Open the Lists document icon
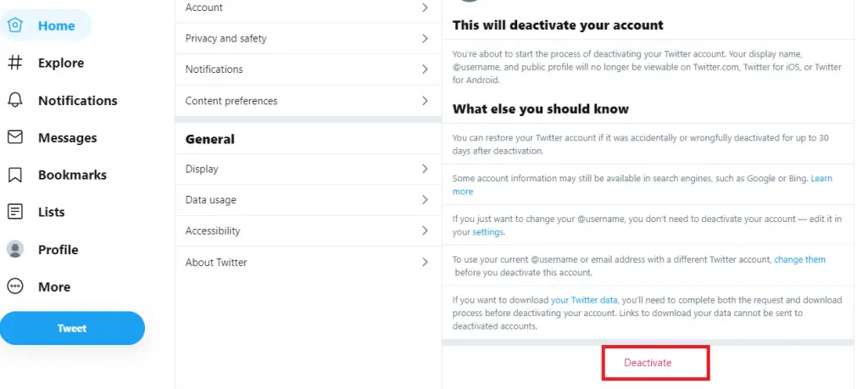The image size is (868, 389). (15, 212)
